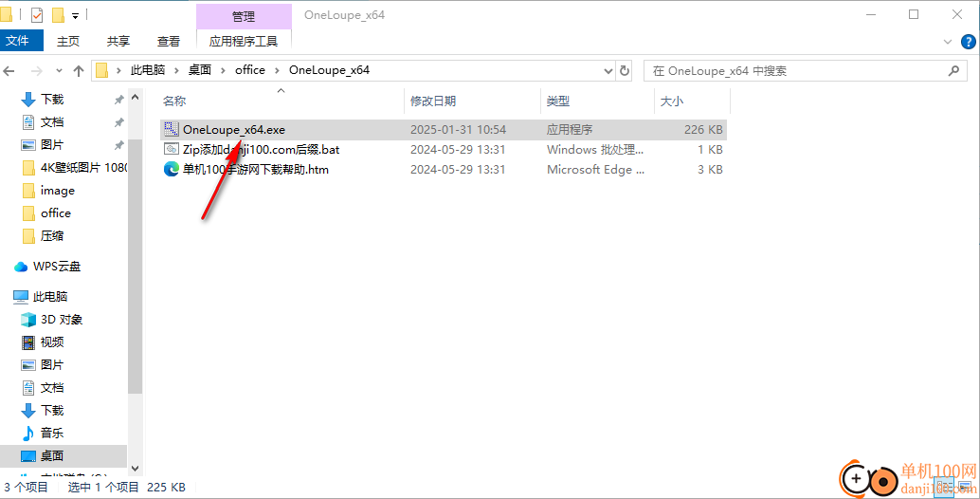
Task: Open the Customize Quick Access Toolbar dropdown
Action: point(76,15)
